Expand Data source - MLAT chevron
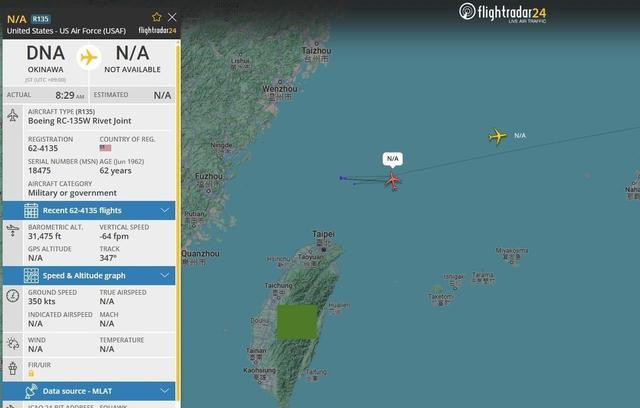 coord(164,391)
